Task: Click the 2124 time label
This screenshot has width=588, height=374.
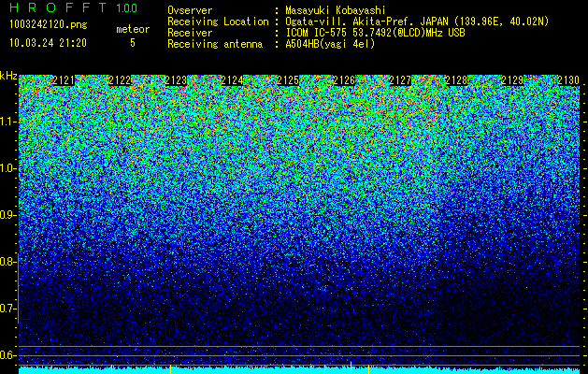Action: (232, 80)
